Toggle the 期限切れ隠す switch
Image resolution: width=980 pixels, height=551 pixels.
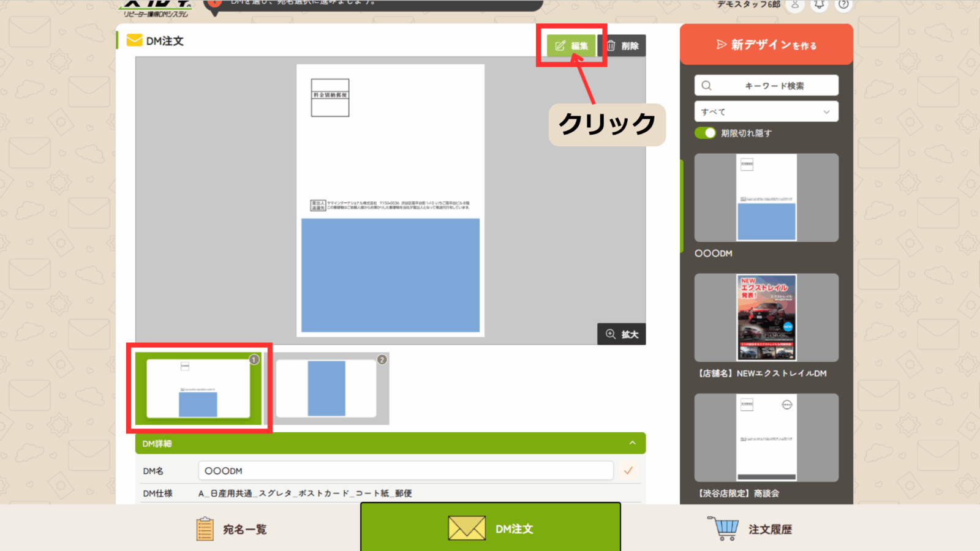705,133
